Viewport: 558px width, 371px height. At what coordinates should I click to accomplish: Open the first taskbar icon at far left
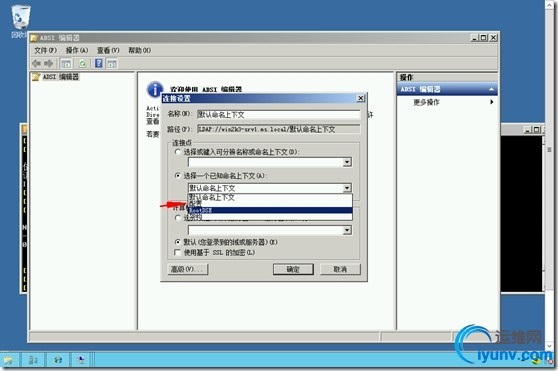point(8,360)
